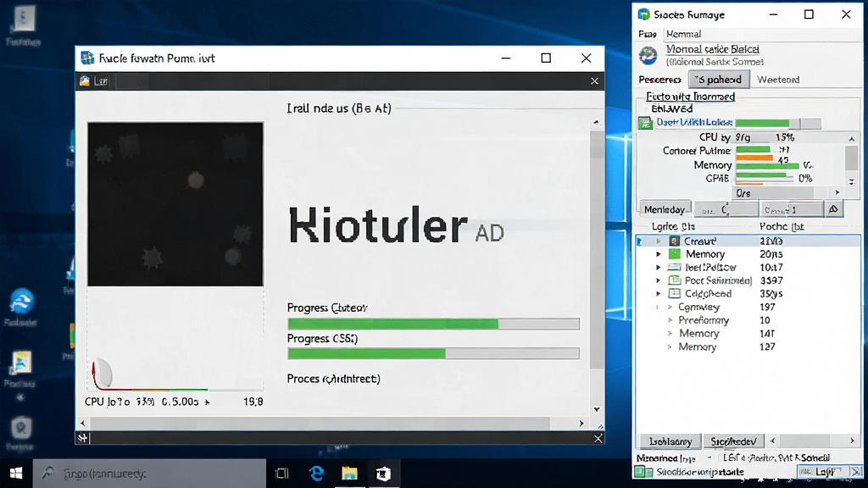
Task: Click the folder icon beside 'Lat' in the dark bar
Action: (x=85, y=80)
